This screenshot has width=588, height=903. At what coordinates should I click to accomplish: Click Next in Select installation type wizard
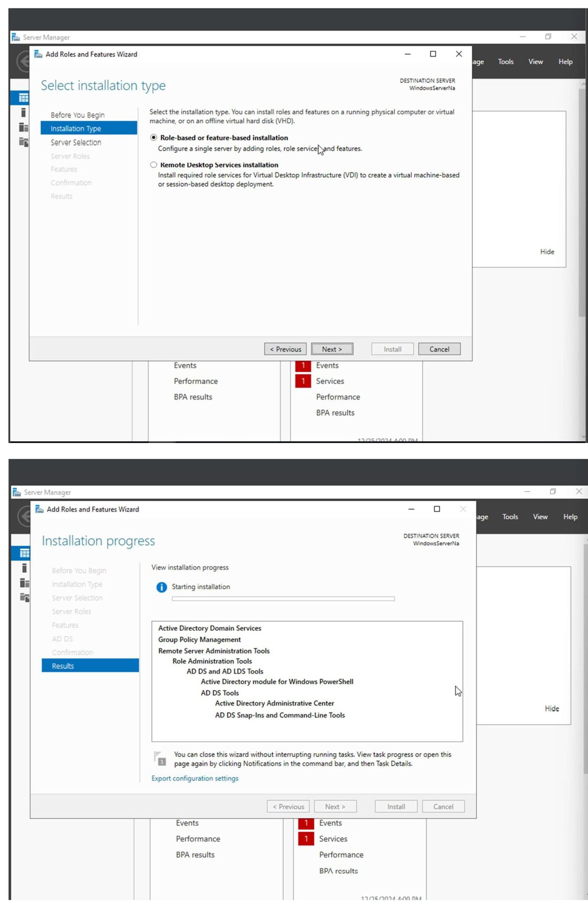pos(332,349)
